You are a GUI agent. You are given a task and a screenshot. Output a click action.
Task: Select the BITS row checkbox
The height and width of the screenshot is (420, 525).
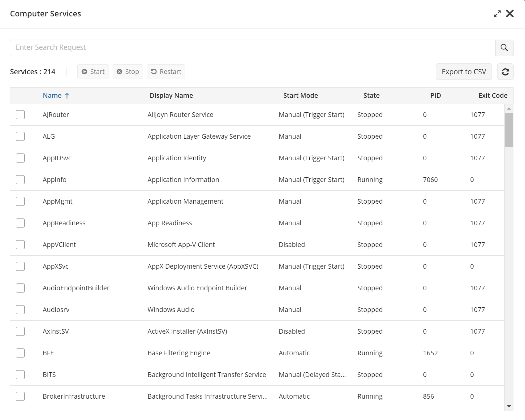pyautogui.click(x=20, y=375)
